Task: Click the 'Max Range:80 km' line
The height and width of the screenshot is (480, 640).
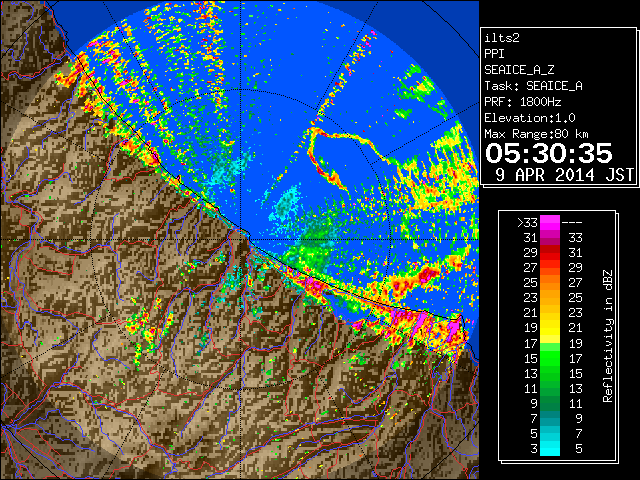Action: (x=536, y=134)
